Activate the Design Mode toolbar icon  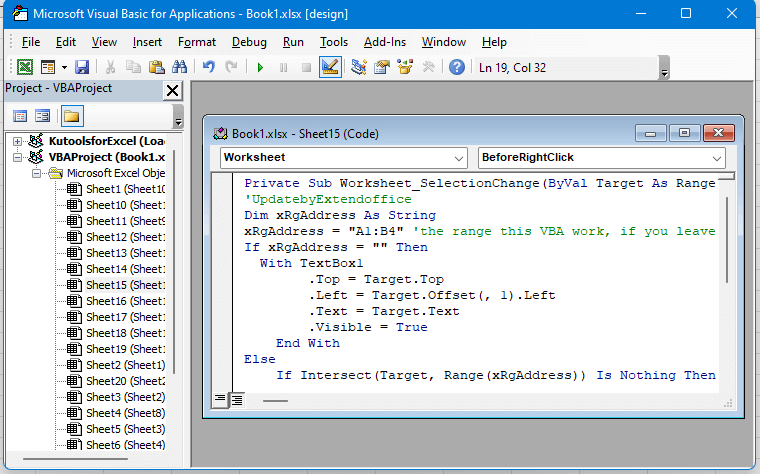point(331,67)
